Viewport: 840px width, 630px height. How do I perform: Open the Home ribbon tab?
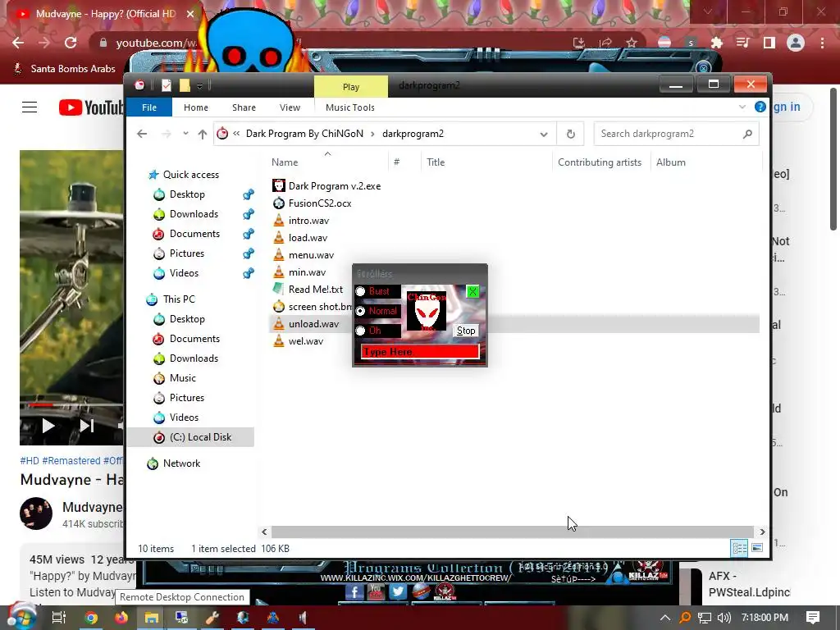coord(195,107)
